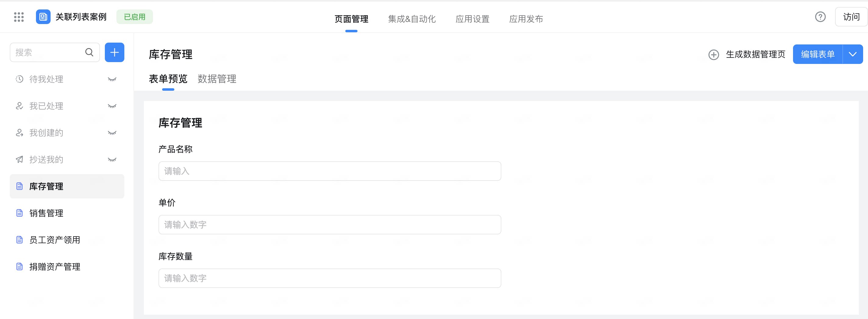The height and width of the screenshot is (319, 868).
Task: Add a new page with plus button
Action: click(x=115, y=52)
